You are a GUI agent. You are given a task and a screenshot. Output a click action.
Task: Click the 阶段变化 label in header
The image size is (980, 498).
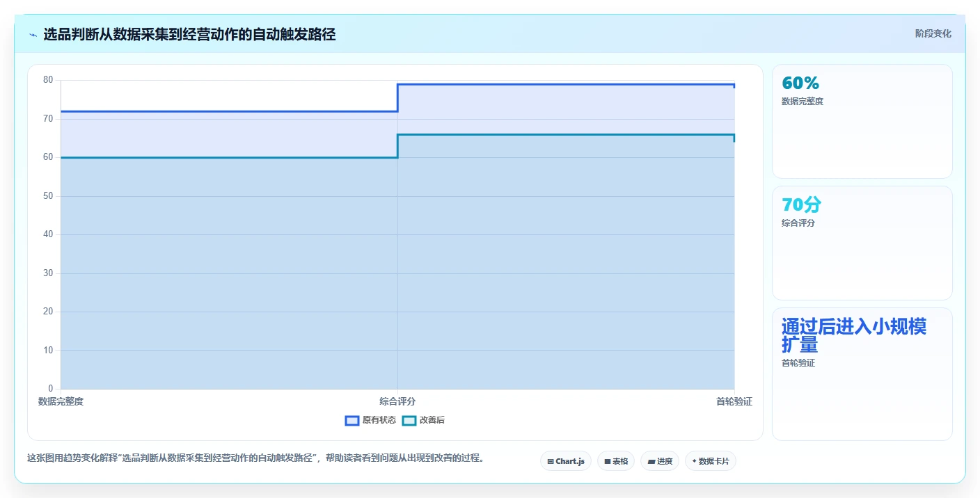[933, 33]
